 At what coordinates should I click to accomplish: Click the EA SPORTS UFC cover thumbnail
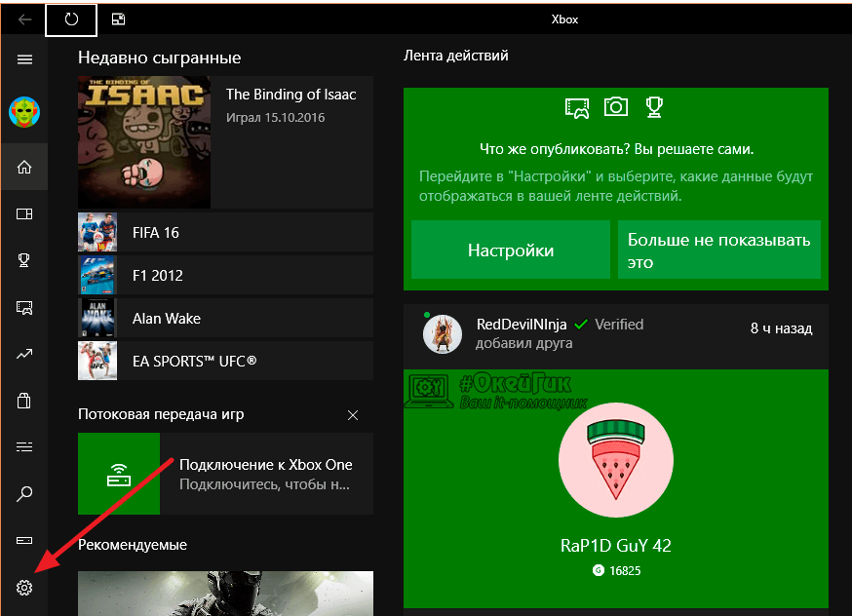click(x=97, y=361)
